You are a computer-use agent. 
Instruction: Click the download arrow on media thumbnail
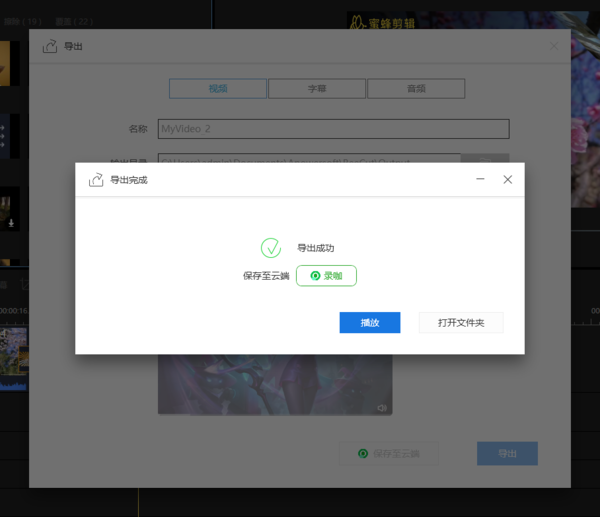pos(11,223)
